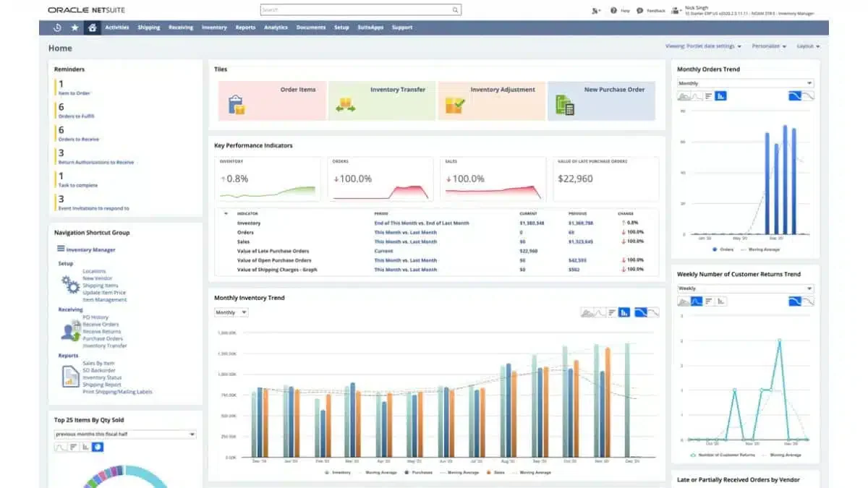The width and height of the screenshot is (868, 488).
Task: Open Return Authorizations to Receive reminder
Action: [x=96, y=162]
